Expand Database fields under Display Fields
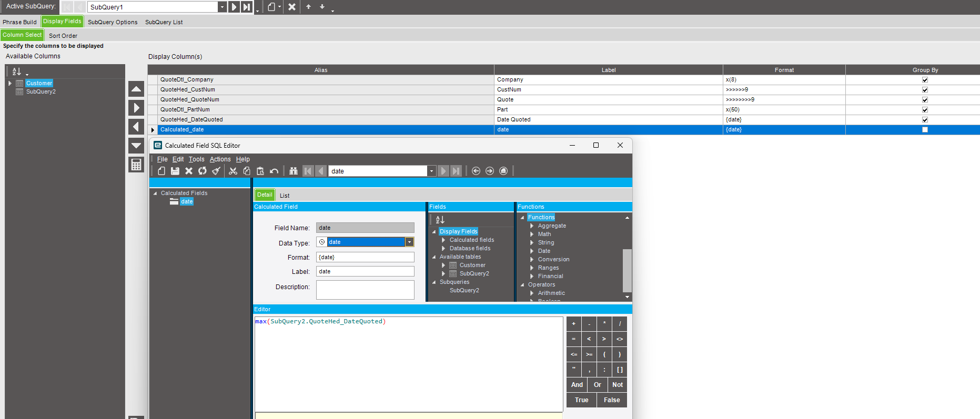980x419 pixels. coord(443,249)
